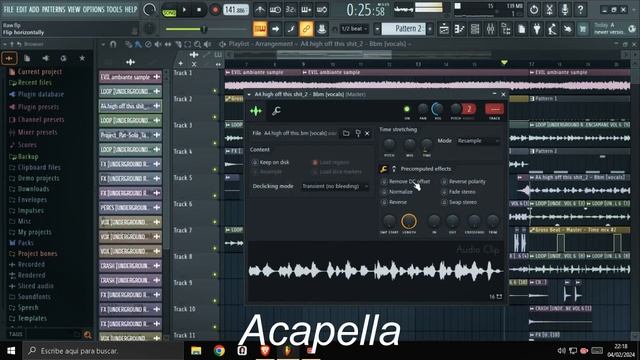
Task: Open Google Chrome from the taskbar
Action: point(219,351)
